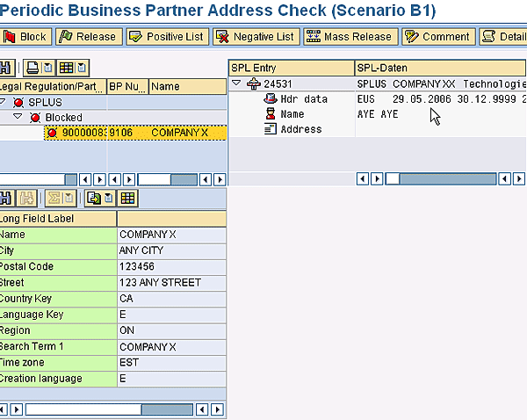Click the Print icon in tree toolbar

point(32,68)
